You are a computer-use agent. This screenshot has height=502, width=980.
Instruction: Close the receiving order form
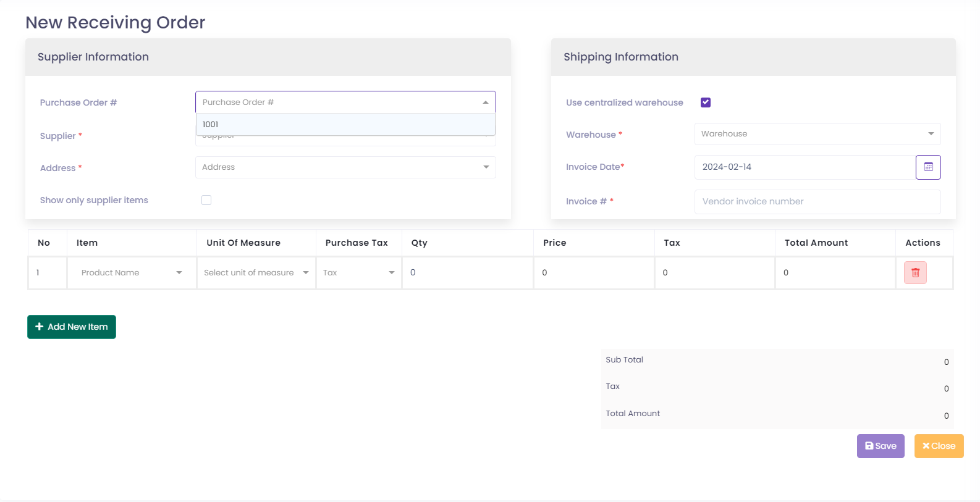click(939, 446)
